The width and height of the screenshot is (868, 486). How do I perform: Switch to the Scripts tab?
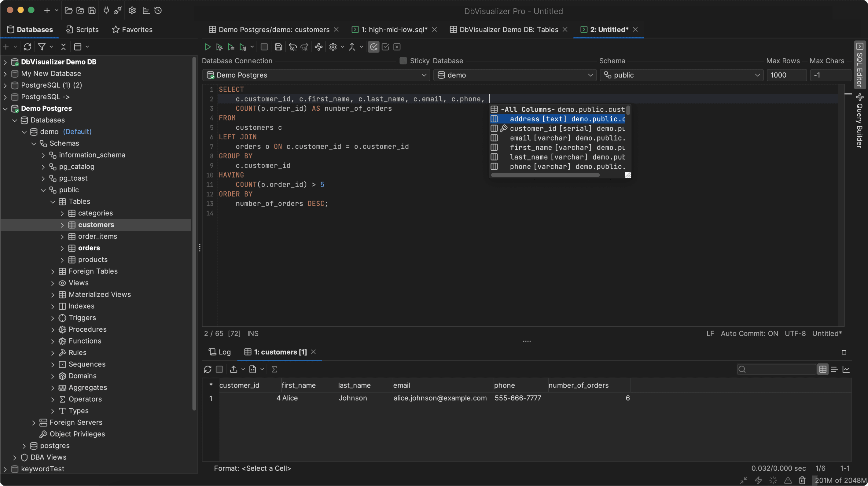click(x=82, y=30)
